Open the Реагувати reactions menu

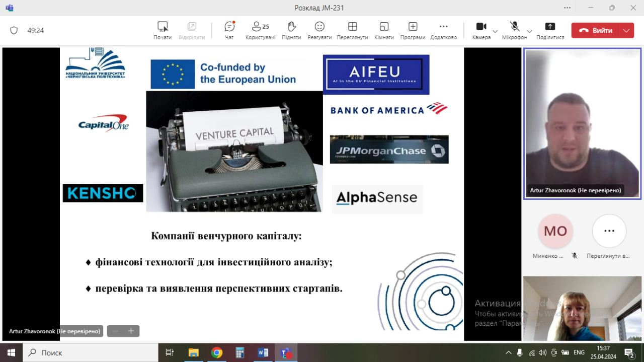click(319, 30)
